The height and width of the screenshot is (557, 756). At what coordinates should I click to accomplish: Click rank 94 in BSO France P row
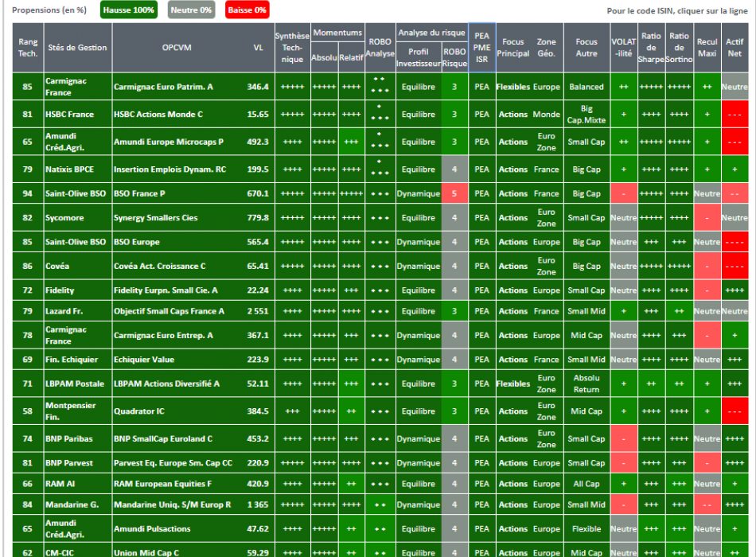pyautogui.click(x=28, y=193)
